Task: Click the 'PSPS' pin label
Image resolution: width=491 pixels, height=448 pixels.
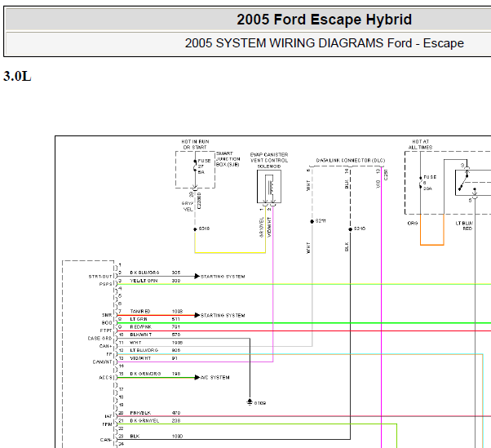Action: tap(106, 284)
